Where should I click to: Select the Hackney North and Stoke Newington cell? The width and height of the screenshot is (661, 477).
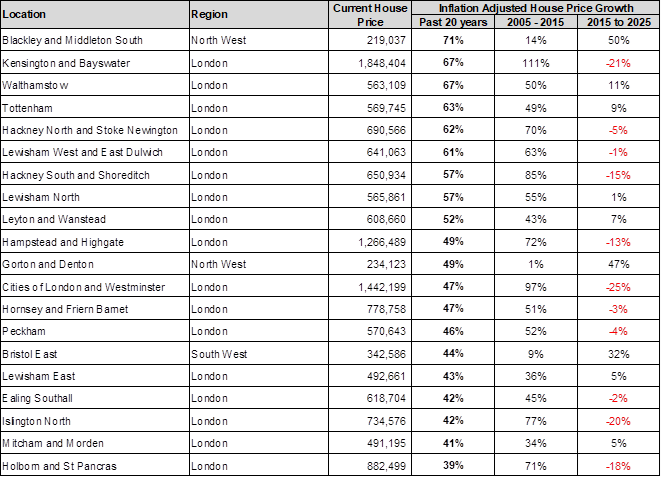click(x=94, y=130)
